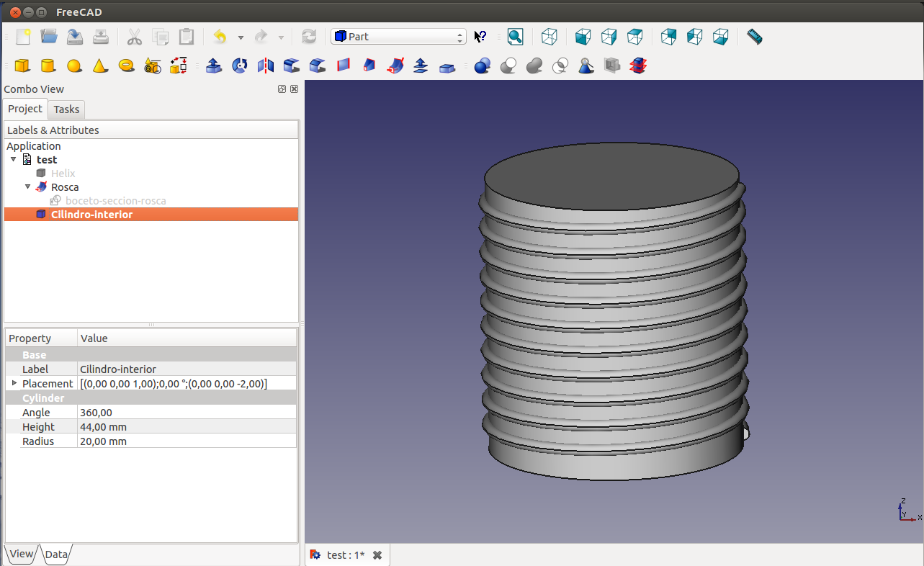
Task: Select the Helix object in tree
Action: (x=63, y=174)
